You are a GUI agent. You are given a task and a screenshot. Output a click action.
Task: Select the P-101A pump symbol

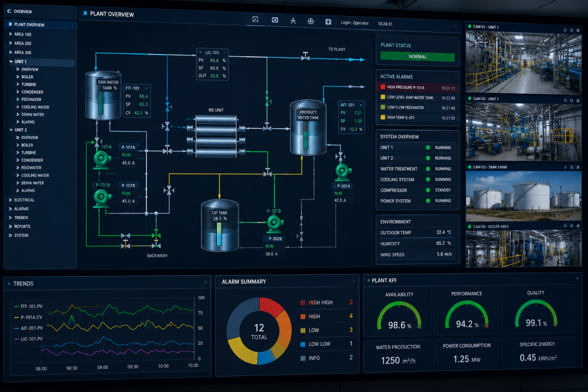(x=102, y=160)
